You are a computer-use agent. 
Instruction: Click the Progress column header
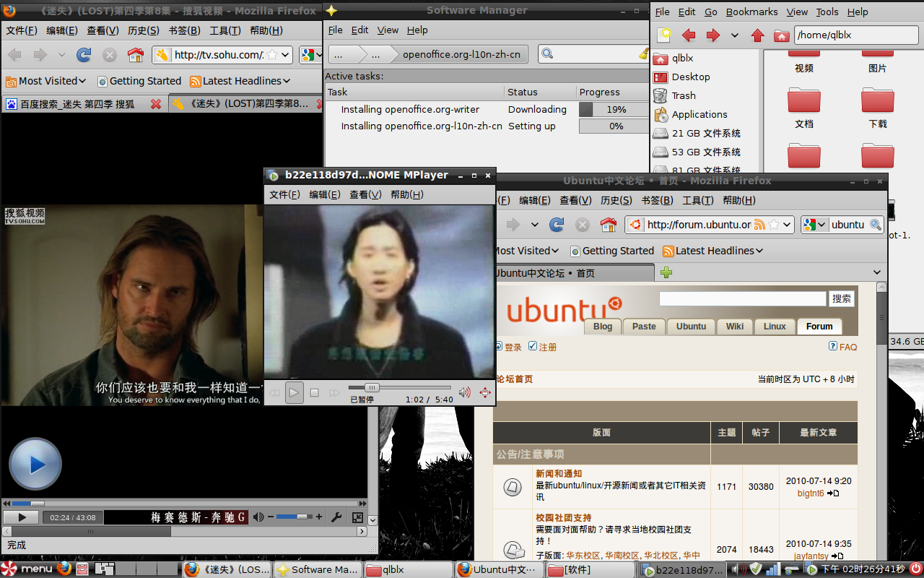click(x=614, y=92)
